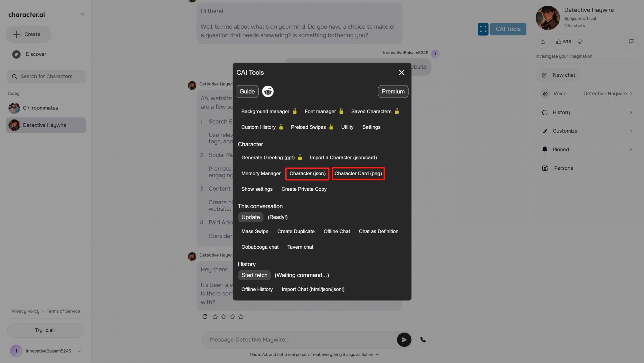Viewport: 644px width, 363px height.
Task: Open Saved Characters
Action: click(371, 111)
